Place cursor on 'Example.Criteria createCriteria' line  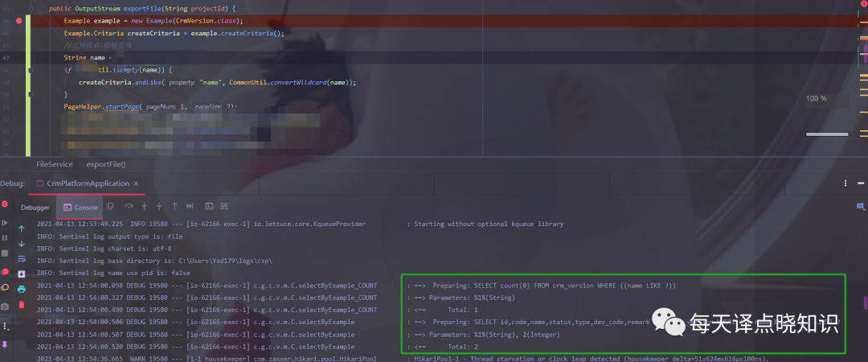[x=174, y=33]
